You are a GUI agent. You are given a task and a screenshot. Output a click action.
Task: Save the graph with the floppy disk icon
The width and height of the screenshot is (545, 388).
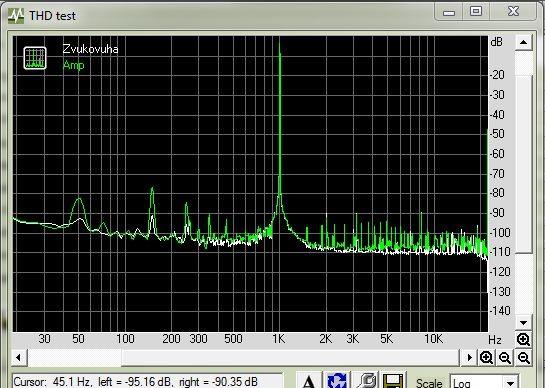point(393,381)
